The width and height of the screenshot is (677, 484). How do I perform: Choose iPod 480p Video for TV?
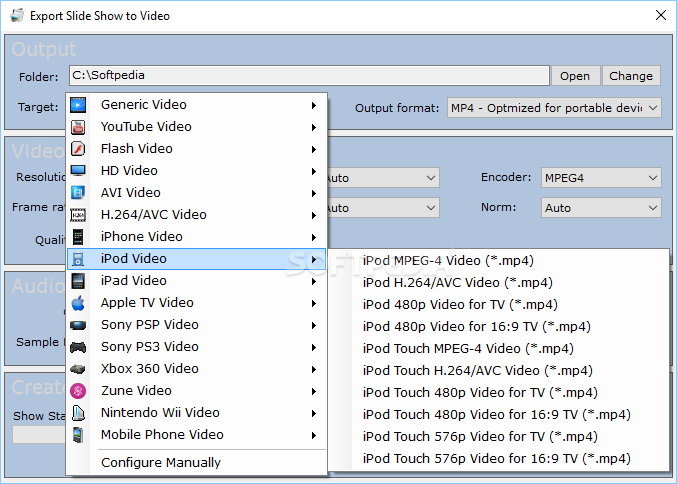pos(498,305)
